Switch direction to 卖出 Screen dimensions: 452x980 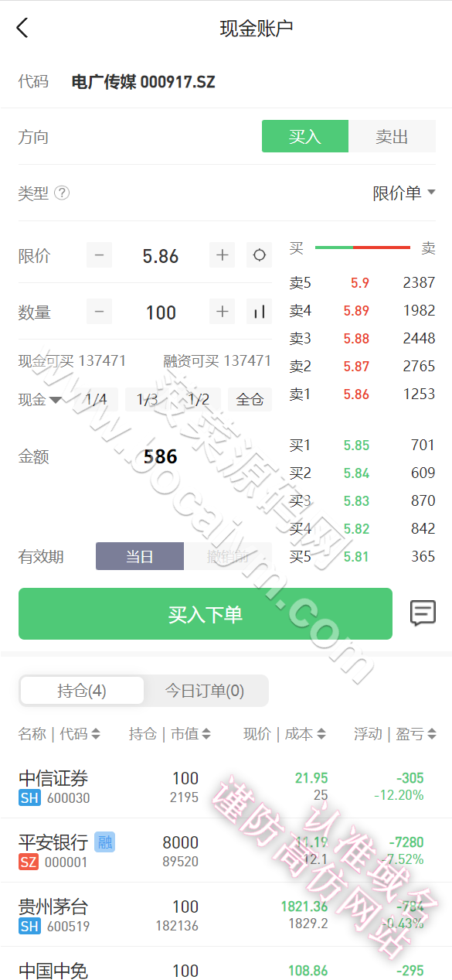(392, 136)
